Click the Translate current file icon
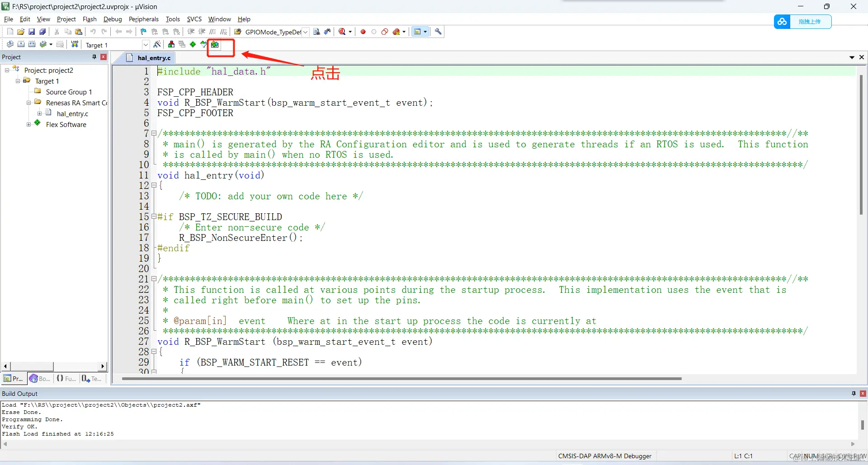Viewport: 868px width, 465px height. tap(10, 44)
